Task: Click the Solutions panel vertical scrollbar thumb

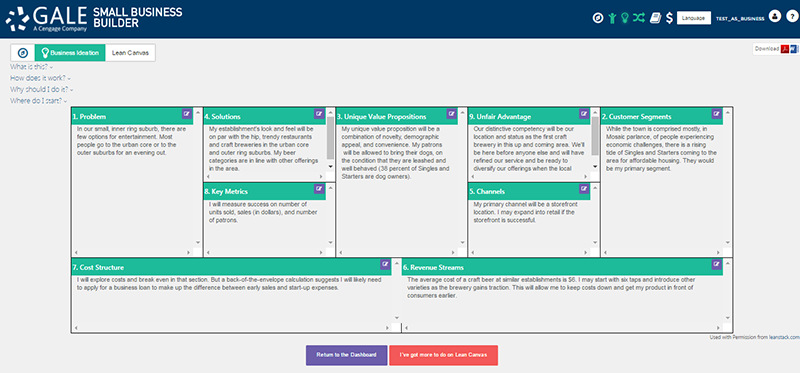Action: pos(330,138)
